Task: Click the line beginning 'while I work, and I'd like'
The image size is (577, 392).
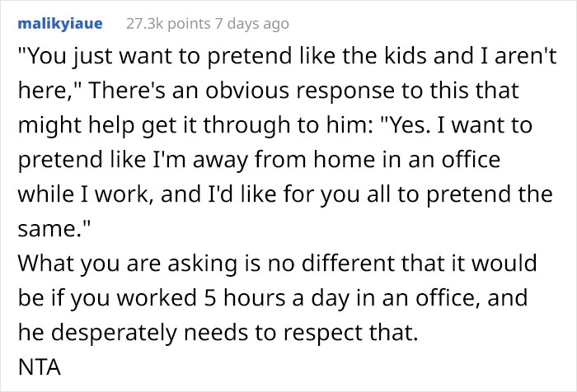Action: (285, 194)
